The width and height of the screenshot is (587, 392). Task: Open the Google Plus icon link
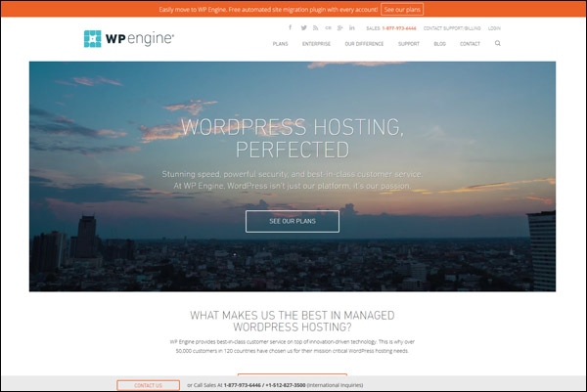point(339,27)
